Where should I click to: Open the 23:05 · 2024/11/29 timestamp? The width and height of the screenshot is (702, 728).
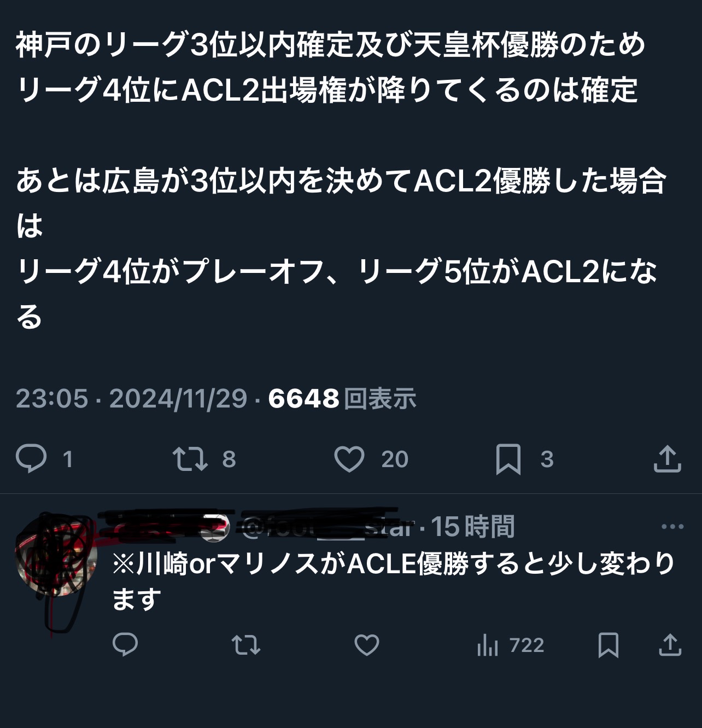coord(132,399)
